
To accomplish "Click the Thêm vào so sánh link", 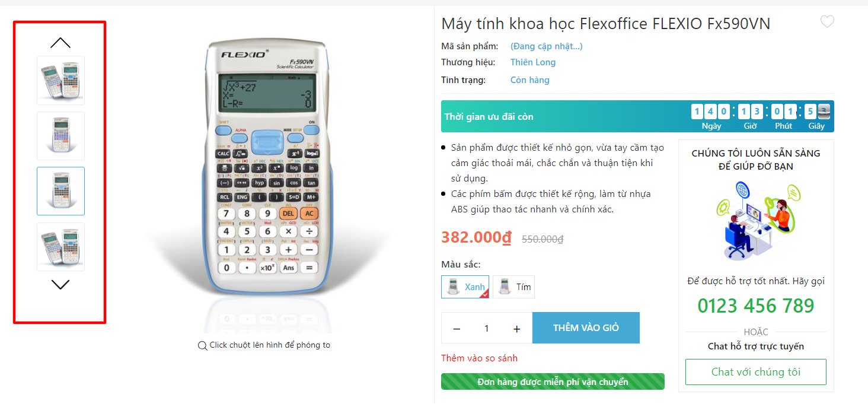I will point(479,358).
